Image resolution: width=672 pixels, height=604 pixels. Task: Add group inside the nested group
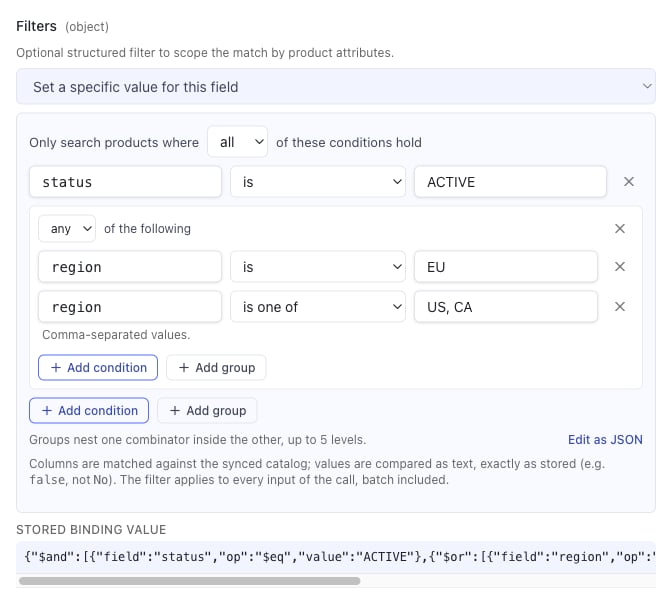pos(216,367)
